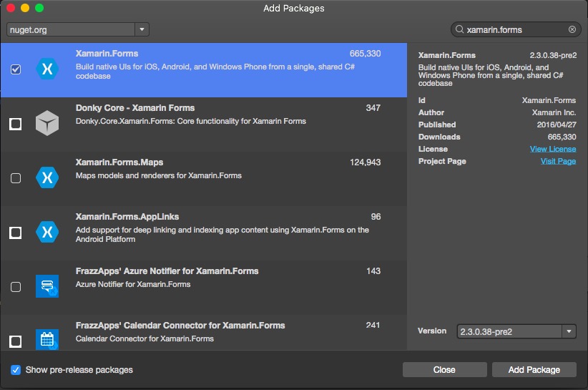Check the FrazzApps' Azure Notifier checkbox
588x390 pixels.
[16, 287]
